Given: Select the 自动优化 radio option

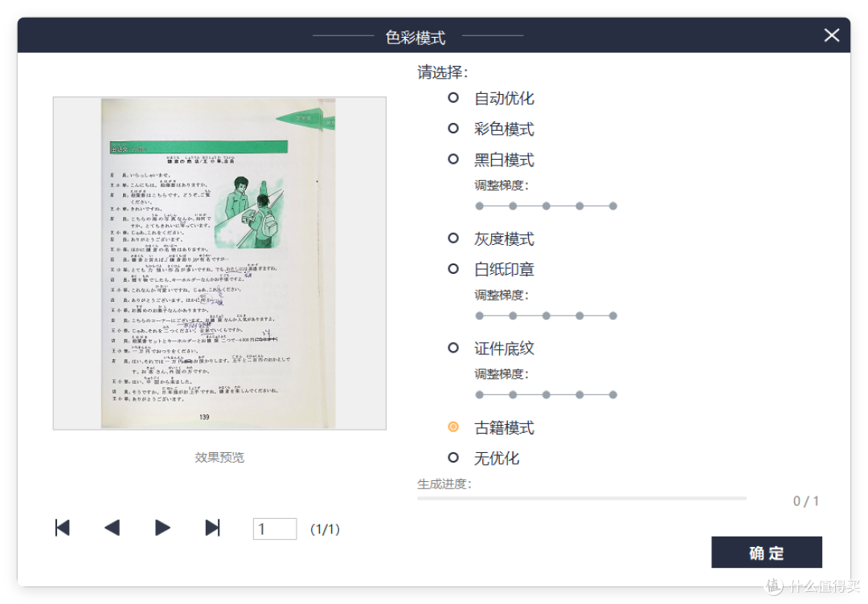Looking at the screenshot, I should coord(453,98).
